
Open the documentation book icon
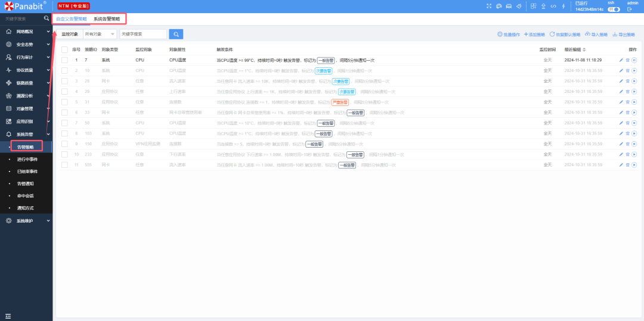tap(509, 6)
